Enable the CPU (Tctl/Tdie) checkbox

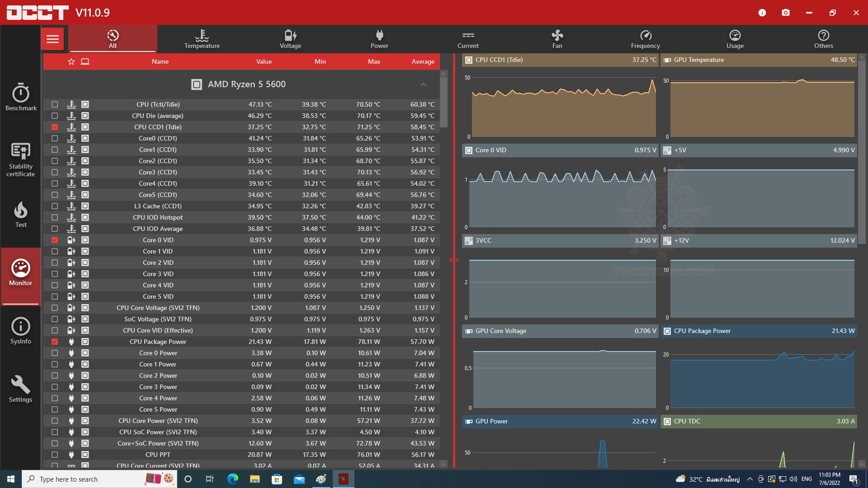55,104
